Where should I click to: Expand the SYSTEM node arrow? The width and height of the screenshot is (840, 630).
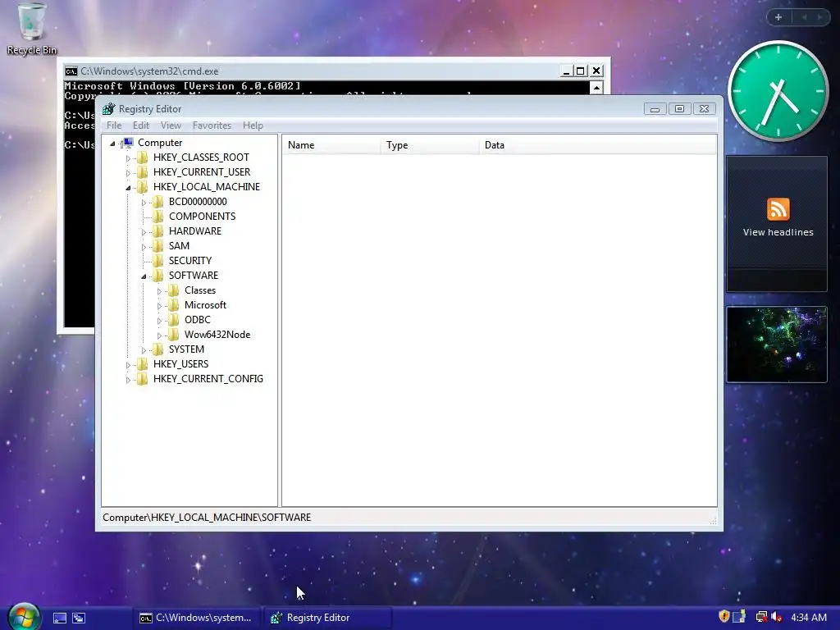coord(144,350)
